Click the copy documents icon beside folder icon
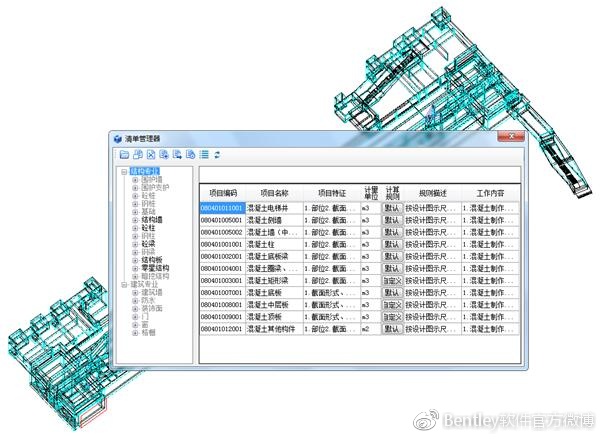 coord(137,155)
